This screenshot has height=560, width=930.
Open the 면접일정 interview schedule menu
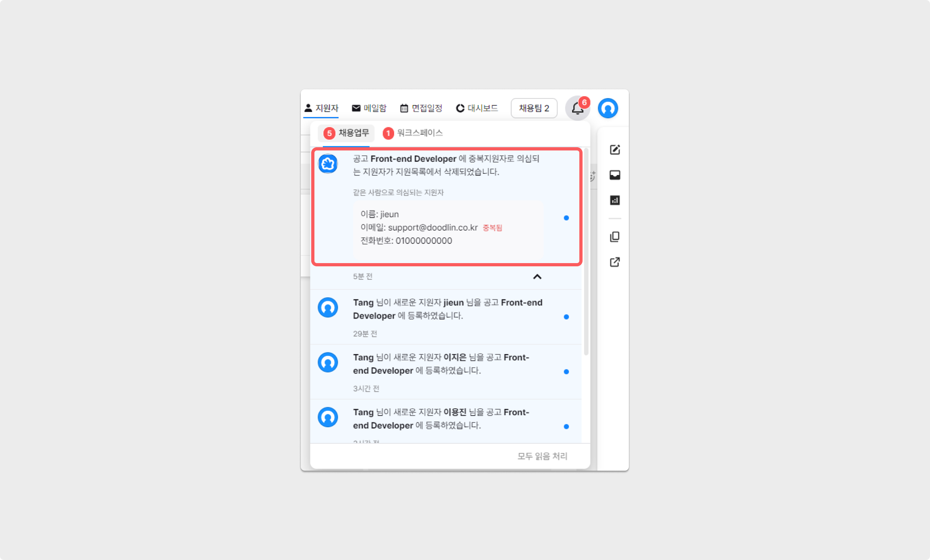421,108
